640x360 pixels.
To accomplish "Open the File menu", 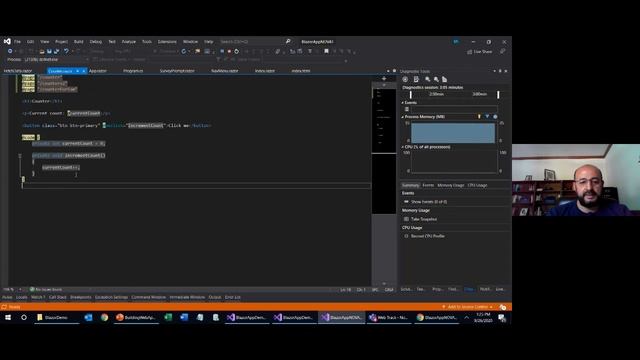I will 17,42.
